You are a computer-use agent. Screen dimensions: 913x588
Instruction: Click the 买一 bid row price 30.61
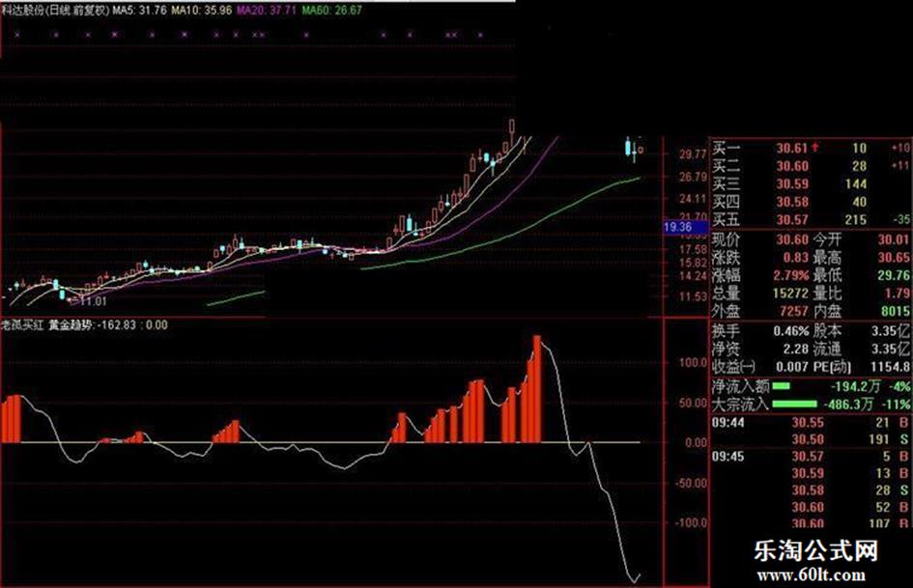[792, 148]
